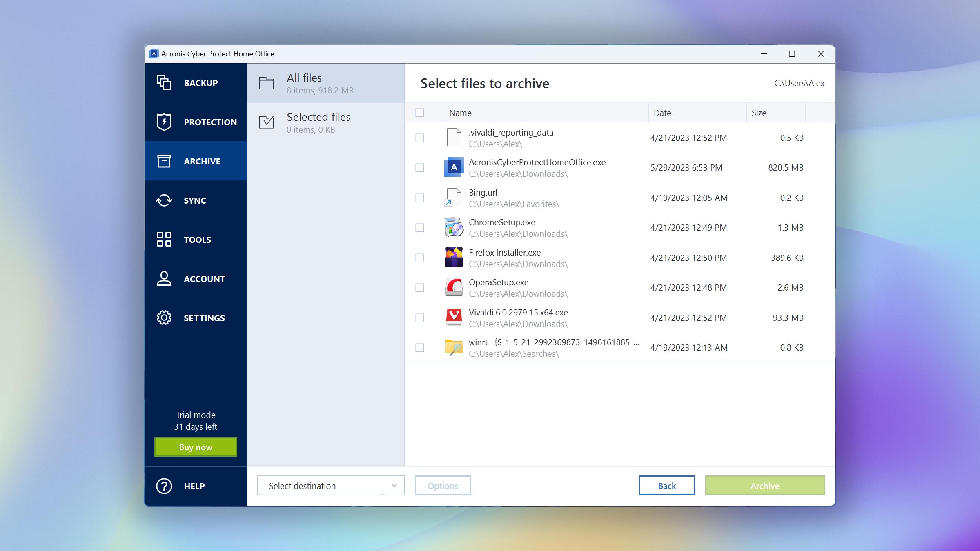Check the OperaSetup.exe checkbox
Image resolution: width=980 pixels, height=551 pixels.
(420, 288)
